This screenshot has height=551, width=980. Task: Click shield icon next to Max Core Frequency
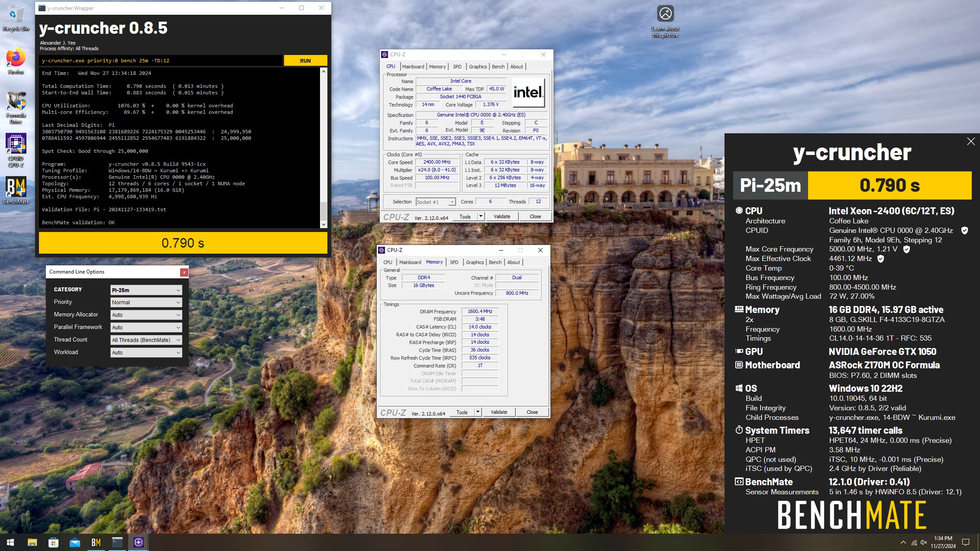[x=906, y=249]
